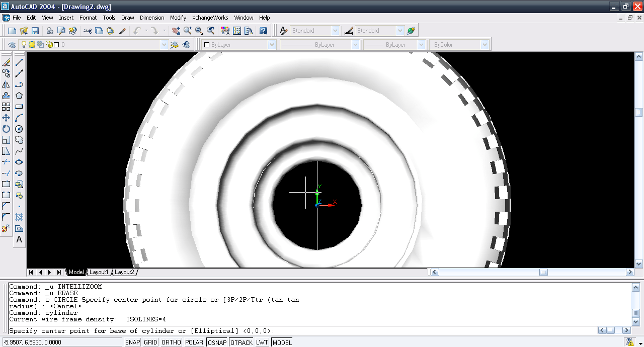Select the Line draw tool
This screenshot has height=347, width=644.
pyautogui.click(x=19, y=62)
